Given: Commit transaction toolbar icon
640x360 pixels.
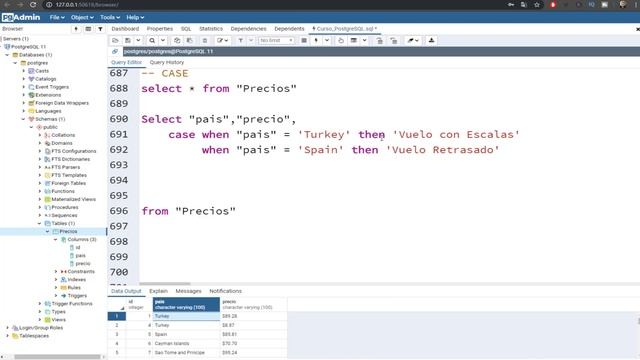Looking at the screenshot, I should pos(380,40).
